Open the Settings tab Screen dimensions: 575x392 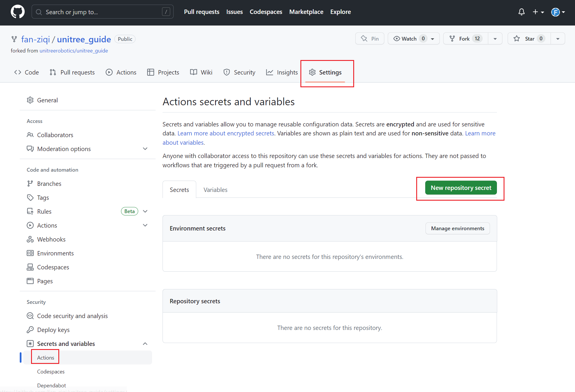(x=325, y=72)
